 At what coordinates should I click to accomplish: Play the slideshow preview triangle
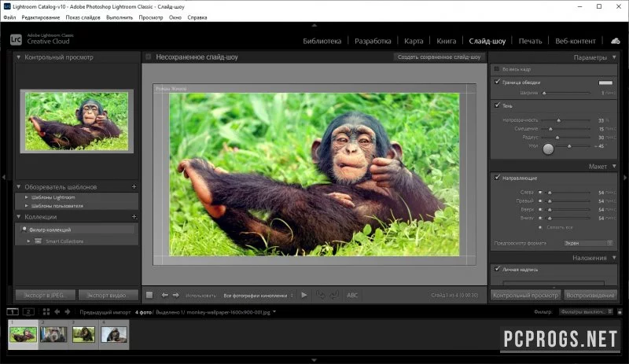pos(304,295)
